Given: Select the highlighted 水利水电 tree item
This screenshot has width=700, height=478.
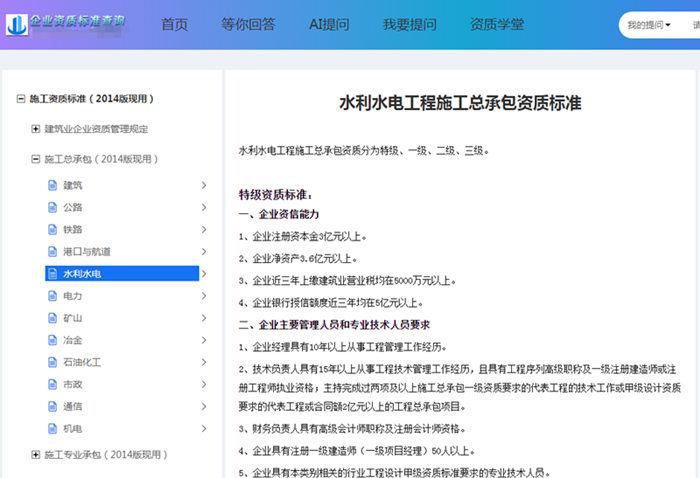Looking at the screenshot, I should 122,274.
